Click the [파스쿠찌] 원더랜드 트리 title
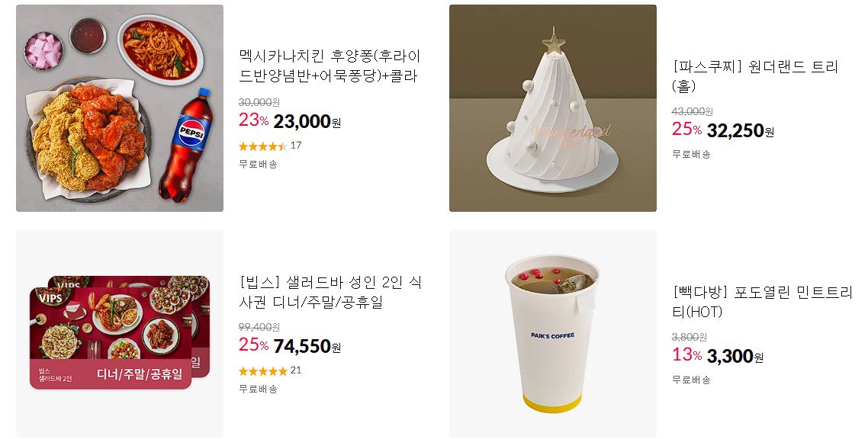Screen dimensions: 868x439 (x=755, y=75)
